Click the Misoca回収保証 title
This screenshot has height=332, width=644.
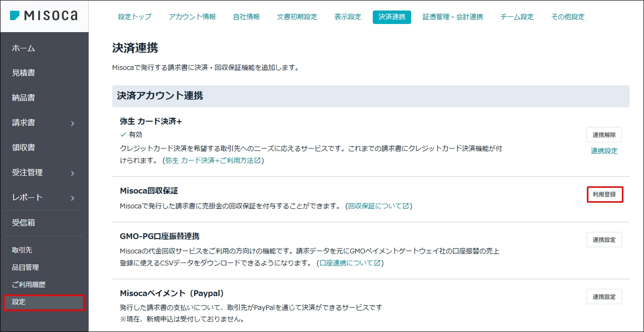point(149,191)
